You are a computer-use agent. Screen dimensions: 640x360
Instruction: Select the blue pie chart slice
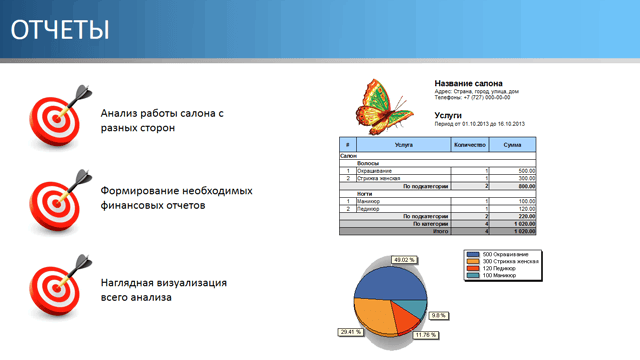tap(390, 283)
